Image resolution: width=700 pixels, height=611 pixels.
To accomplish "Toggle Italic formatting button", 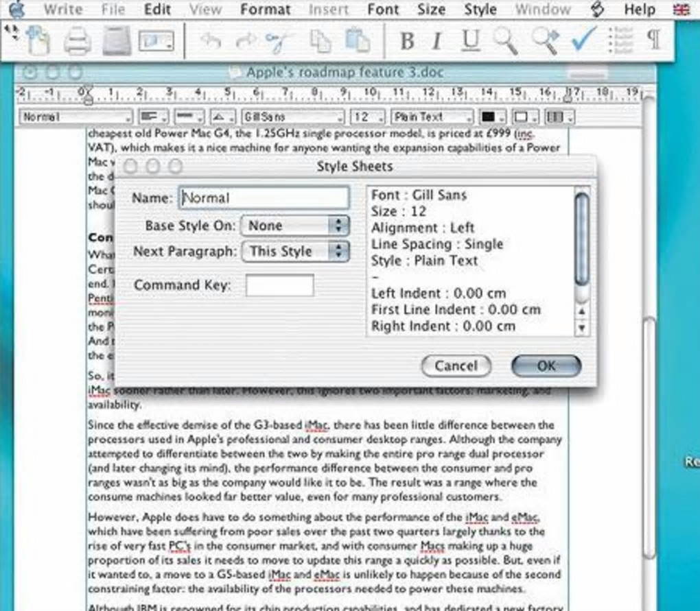I will 438,41.
